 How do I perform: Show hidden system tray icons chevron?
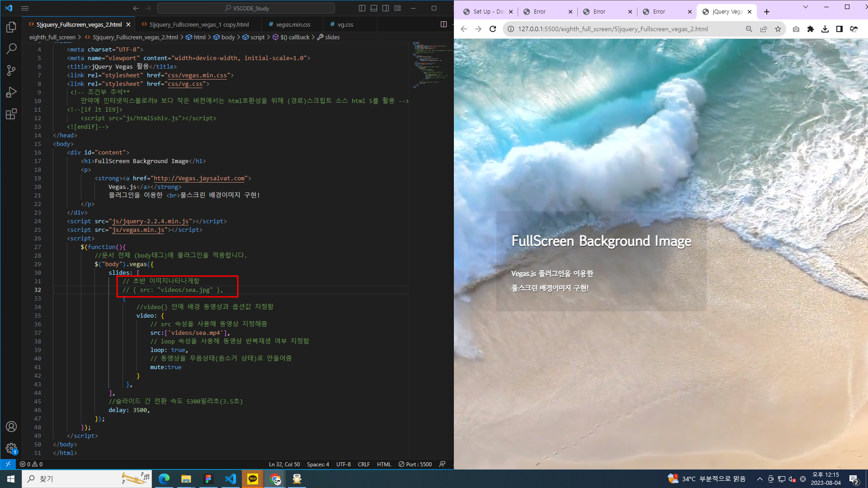coord(760,479)
